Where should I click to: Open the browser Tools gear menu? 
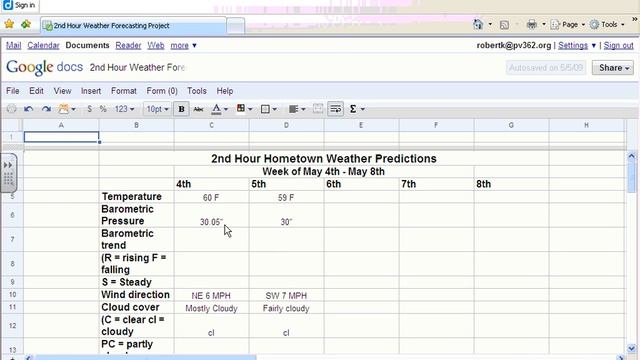(607, 24)
